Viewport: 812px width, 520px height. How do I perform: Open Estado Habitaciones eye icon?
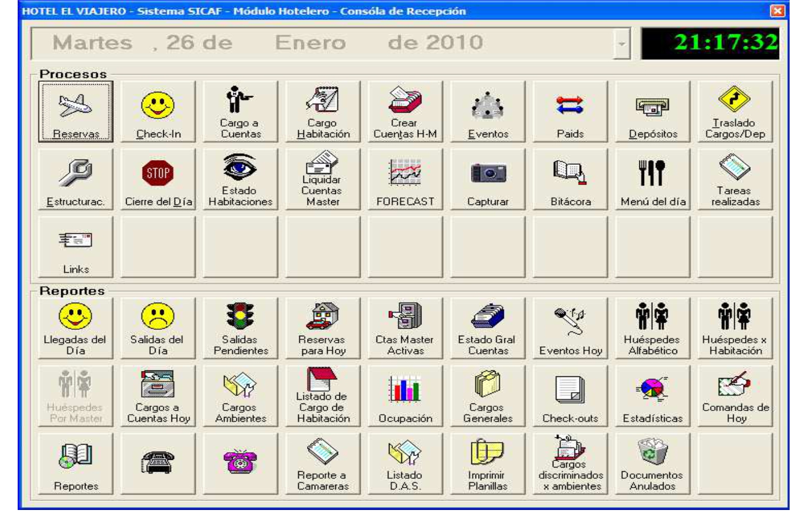[x=240, y=180]
